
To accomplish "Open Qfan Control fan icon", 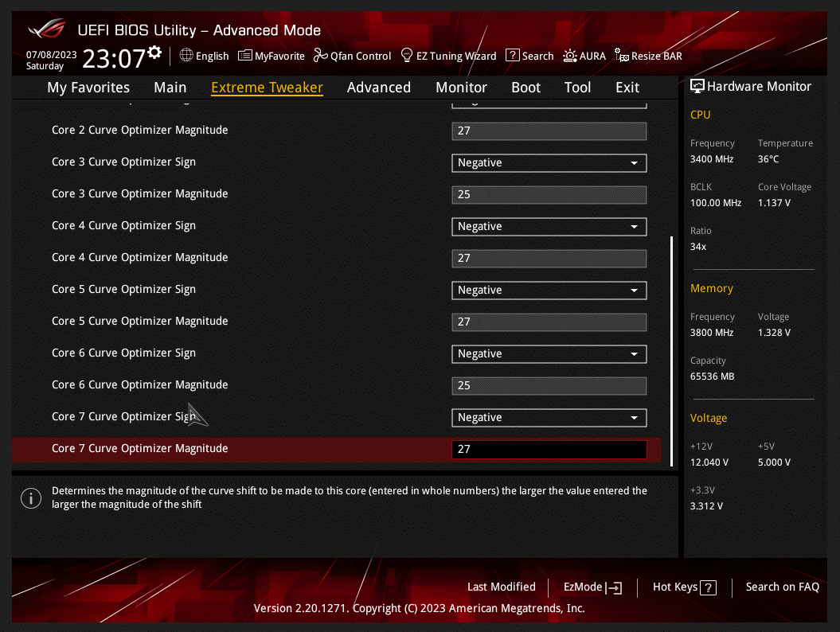I will tap(320, 55).
